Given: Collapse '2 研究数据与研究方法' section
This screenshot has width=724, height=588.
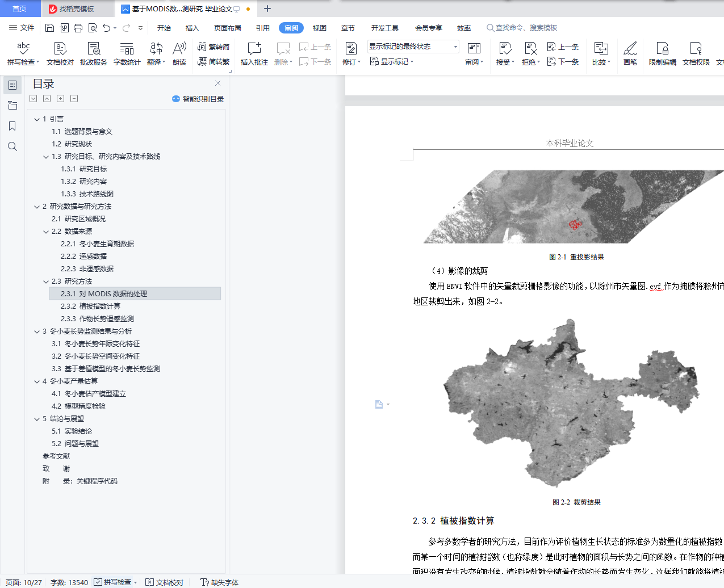Looking at the screenshot, I should point(37,207).
